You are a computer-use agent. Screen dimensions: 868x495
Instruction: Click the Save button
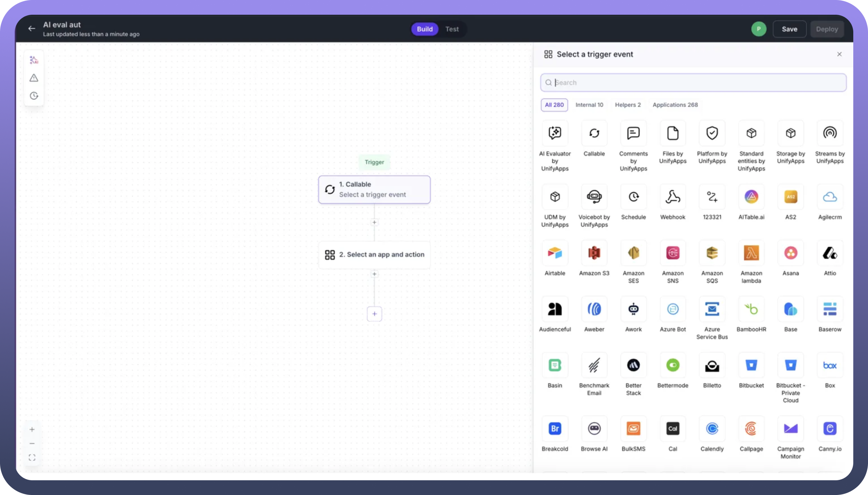[789, 29]
